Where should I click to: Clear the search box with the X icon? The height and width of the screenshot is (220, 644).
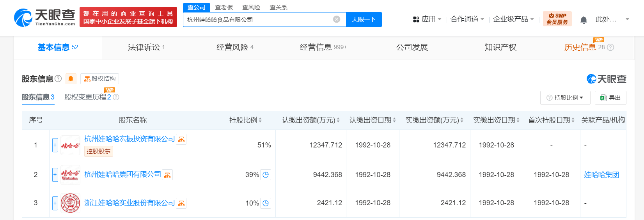click(337, 19)
